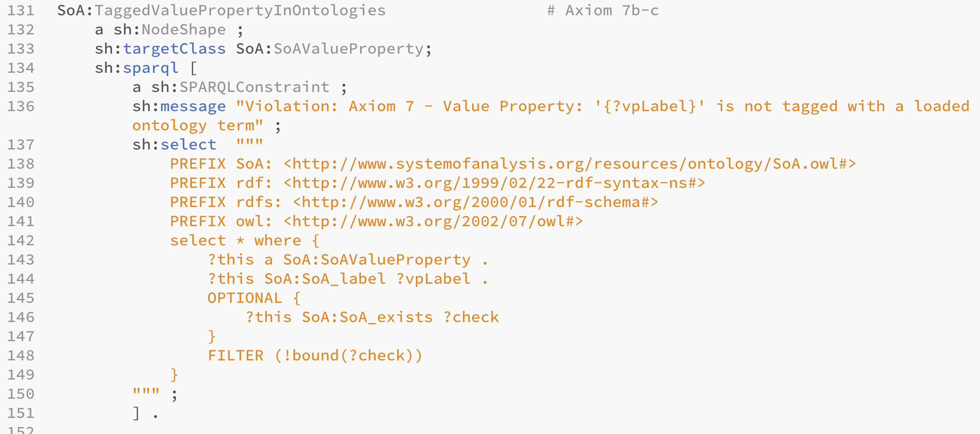The image size is (980, 434).
Task: Open the owl namespace URL
Action: 433,221
